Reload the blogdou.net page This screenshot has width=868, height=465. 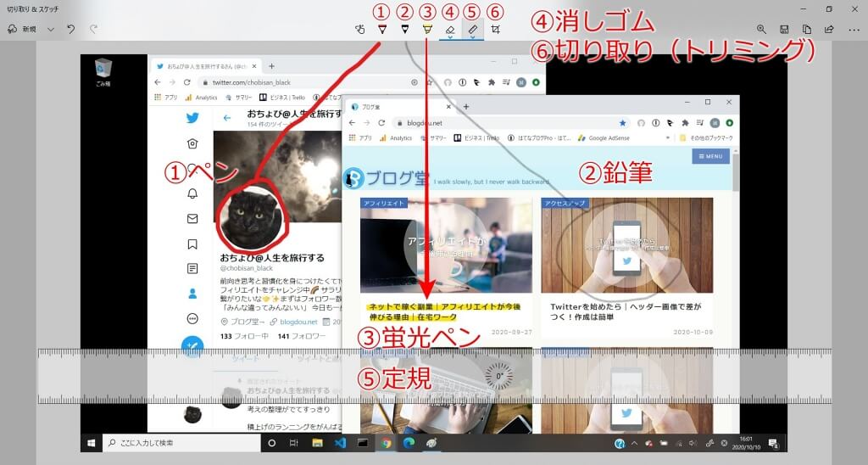coord(381,123)
